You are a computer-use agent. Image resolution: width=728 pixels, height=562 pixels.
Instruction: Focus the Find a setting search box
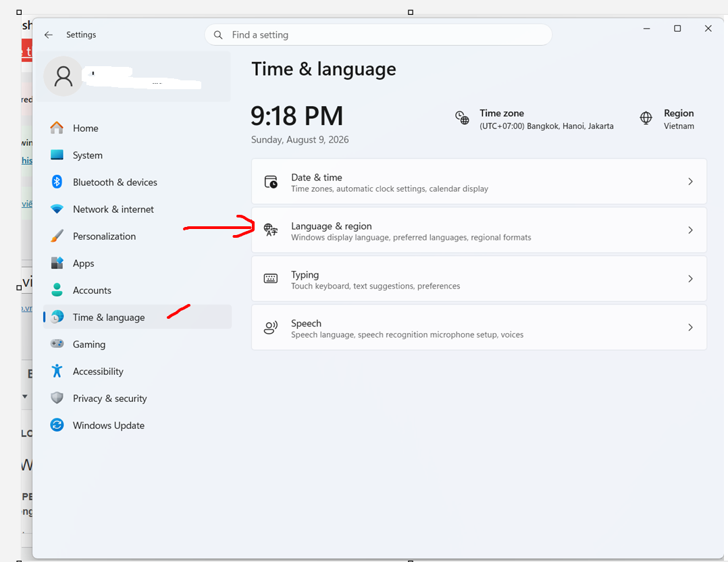click(x=378, y=35)
